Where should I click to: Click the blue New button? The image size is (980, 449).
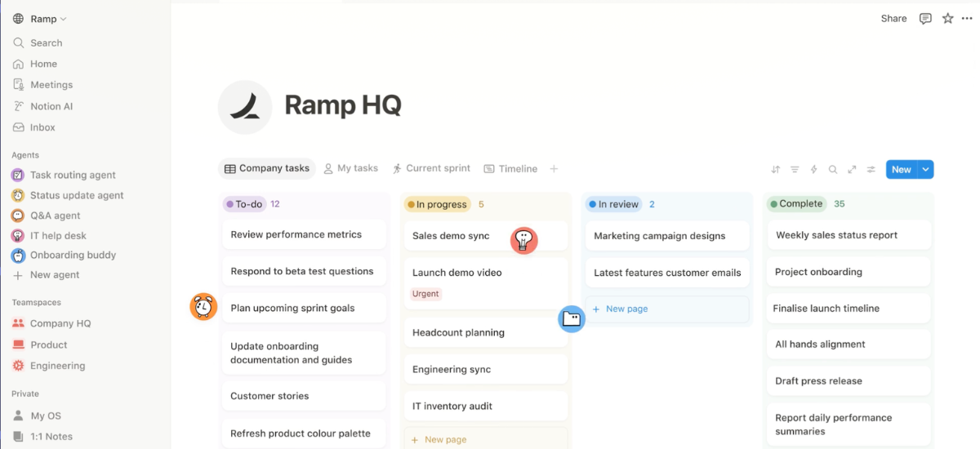click(902, 170)
